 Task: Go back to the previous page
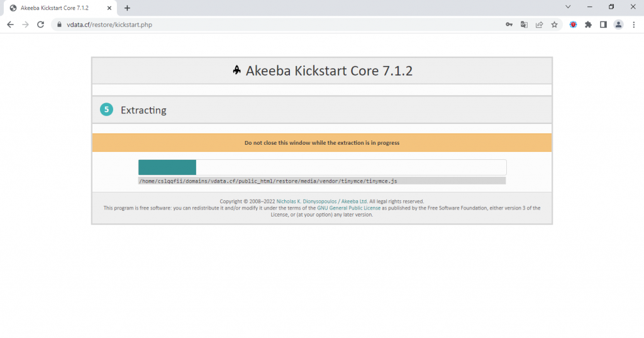(10, 25)
